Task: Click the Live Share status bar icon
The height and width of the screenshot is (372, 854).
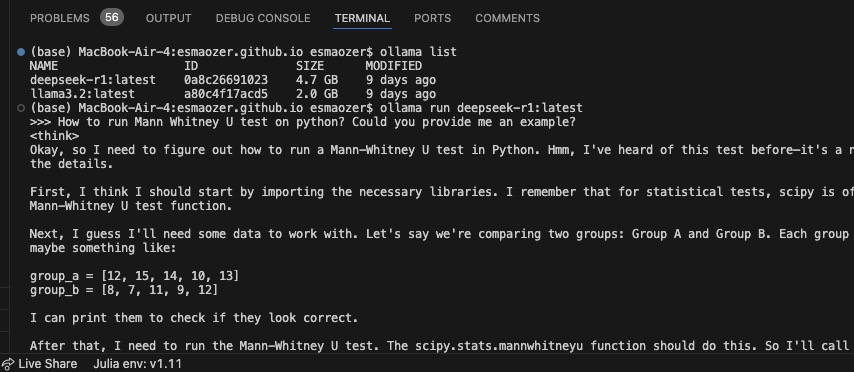Action: pos(7,364)
